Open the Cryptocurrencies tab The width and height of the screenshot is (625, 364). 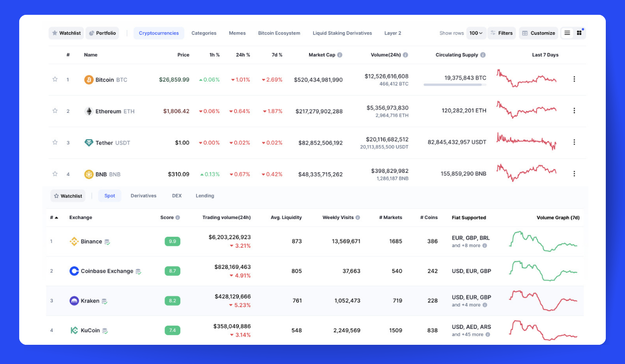coord(159,33)
